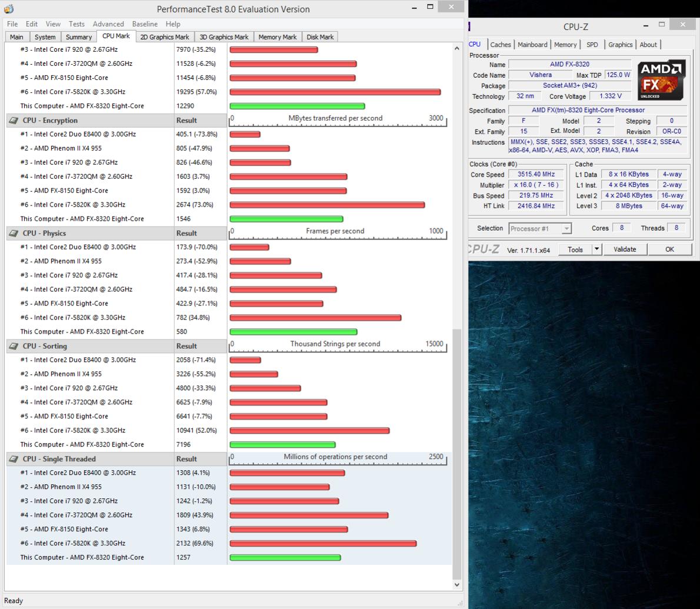Open the File menu
This screenshot has width=700, height=609.
click(12, 24)
